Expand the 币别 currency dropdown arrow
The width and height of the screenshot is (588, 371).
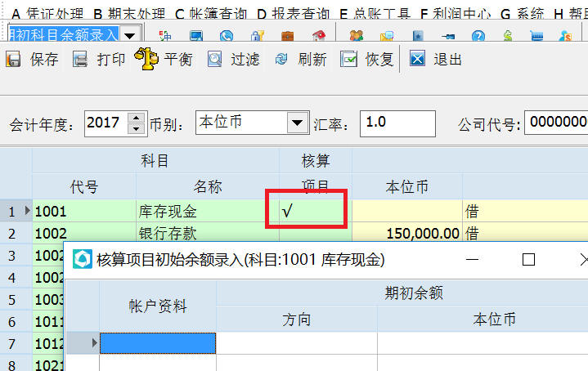click(298, 122)
